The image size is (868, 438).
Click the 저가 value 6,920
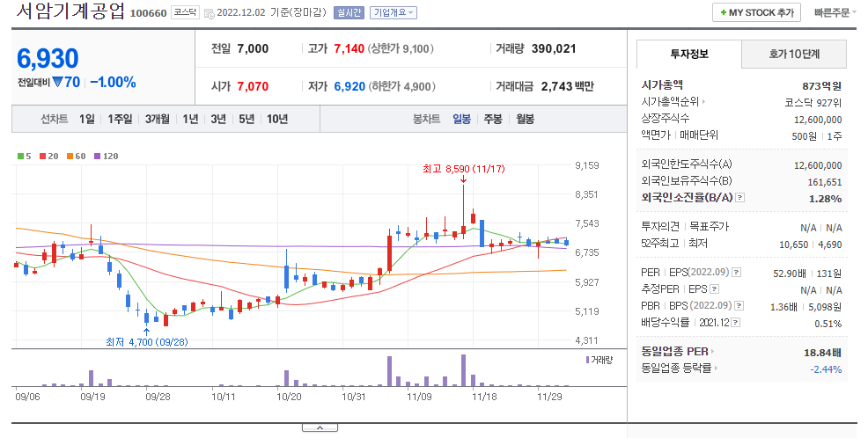[x=349, y=86]
